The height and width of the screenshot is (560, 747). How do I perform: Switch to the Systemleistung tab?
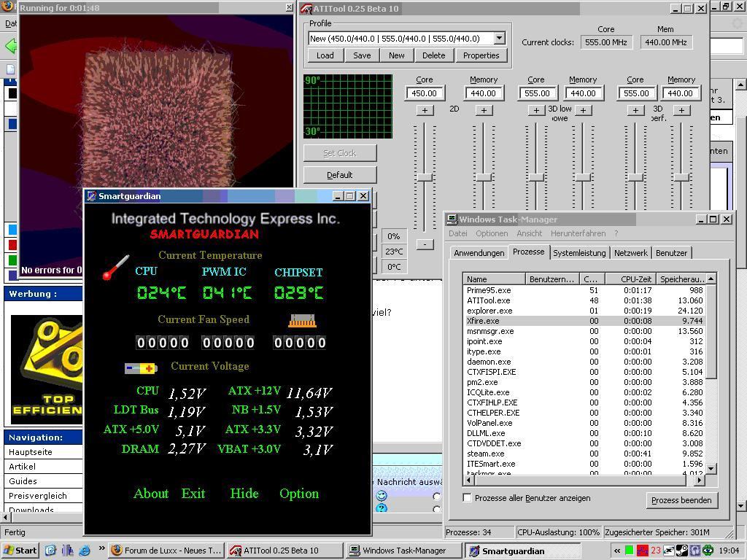click(x=579, y=253)
